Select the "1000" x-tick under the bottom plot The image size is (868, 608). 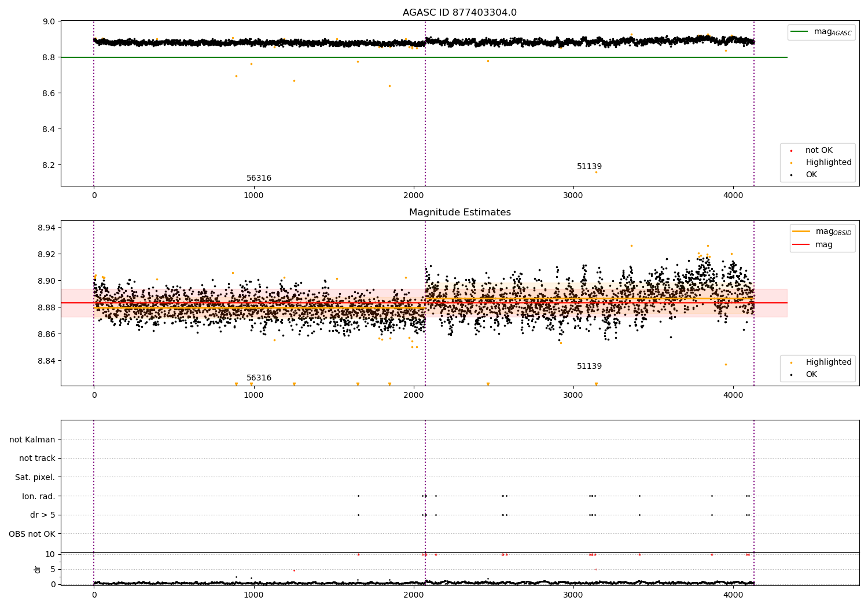tap(253, 595)
